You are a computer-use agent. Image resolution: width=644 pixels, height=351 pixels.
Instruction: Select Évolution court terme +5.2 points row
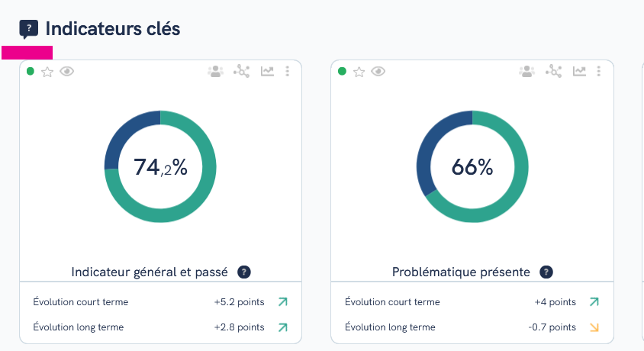click(x=160, y=302)
